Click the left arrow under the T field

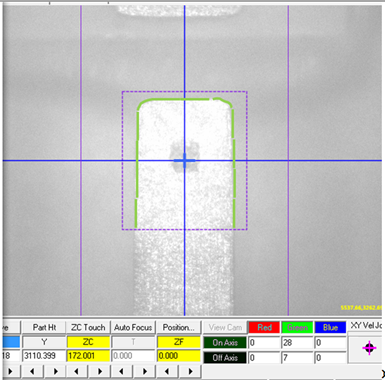pyautogui.click(x=122, y=371)
